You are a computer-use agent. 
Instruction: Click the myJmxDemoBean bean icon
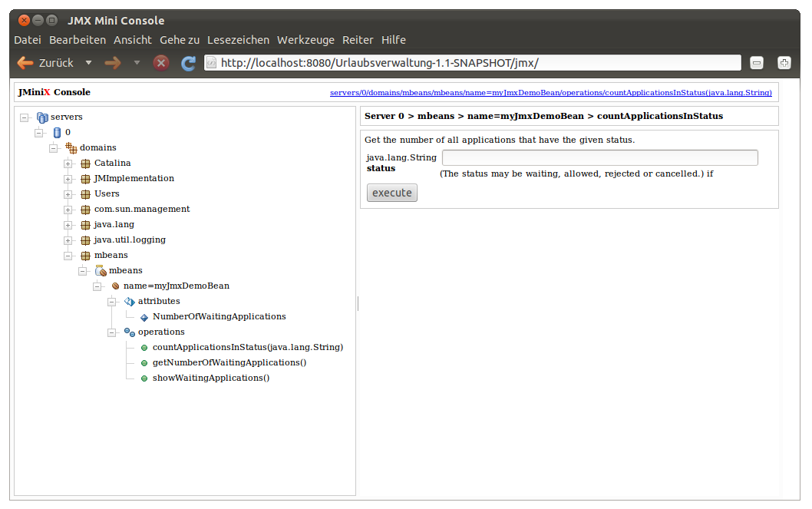coord(115,286)
